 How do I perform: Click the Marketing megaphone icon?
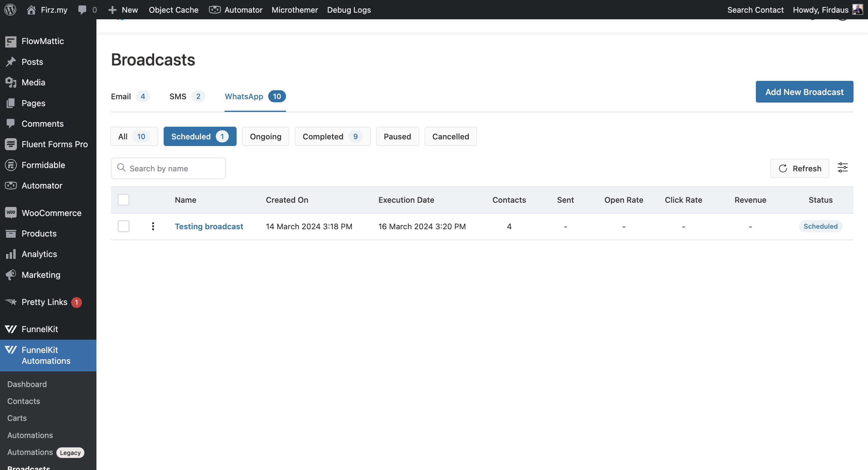pyautogui.click(x=11, y=275)
